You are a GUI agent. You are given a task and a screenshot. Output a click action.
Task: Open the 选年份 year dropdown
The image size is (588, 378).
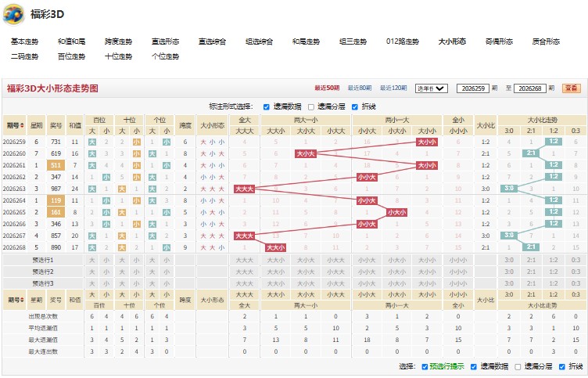click(432, 88)
